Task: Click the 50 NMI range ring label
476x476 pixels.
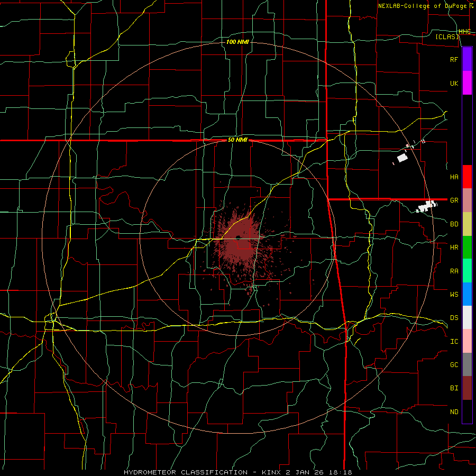Action: [x=237, y=140]
